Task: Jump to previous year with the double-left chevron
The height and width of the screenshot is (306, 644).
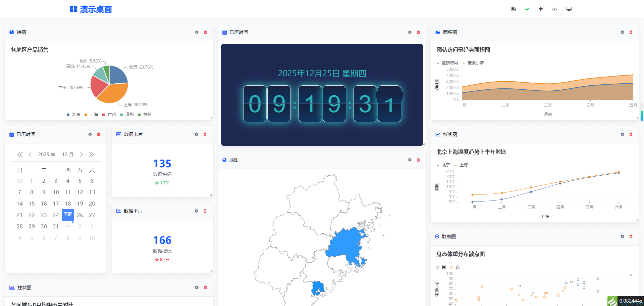Action: tap(20, 154)
